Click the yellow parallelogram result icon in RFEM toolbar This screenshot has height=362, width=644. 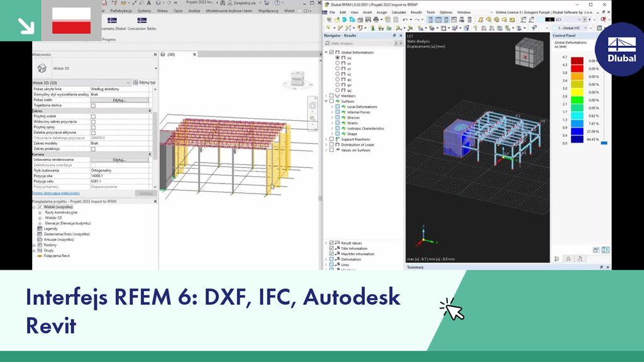480,19
